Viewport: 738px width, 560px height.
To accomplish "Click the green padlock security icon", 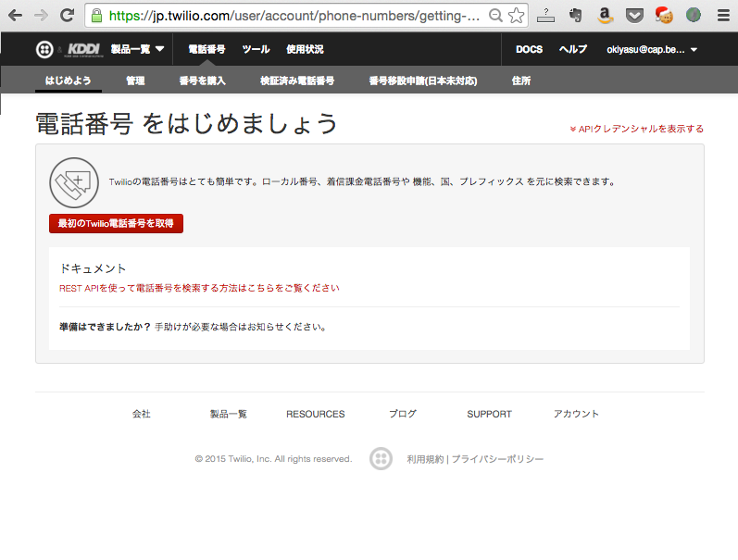I will [96, 16].
